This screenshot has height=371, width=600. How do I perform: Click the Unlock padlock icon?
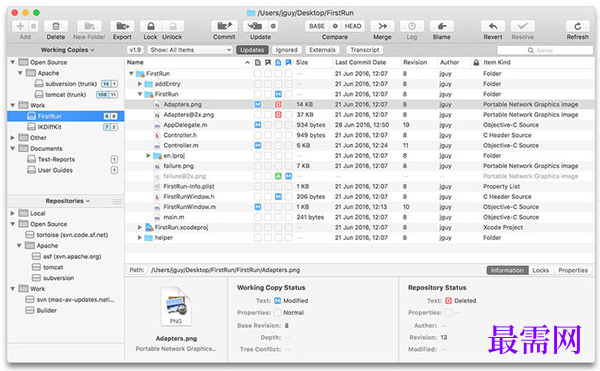point(173,26)
